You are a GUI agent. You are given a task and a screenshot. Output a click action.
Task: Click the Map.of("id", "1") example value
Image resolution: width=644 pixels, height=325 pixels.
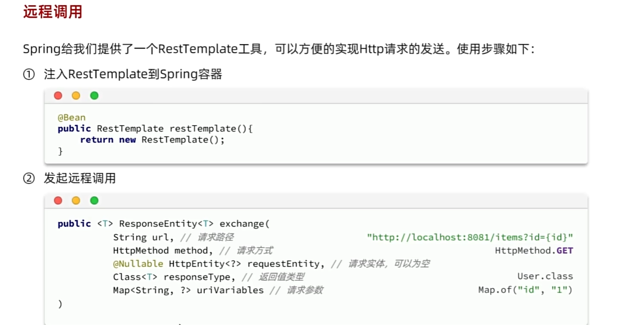[525, 290]
